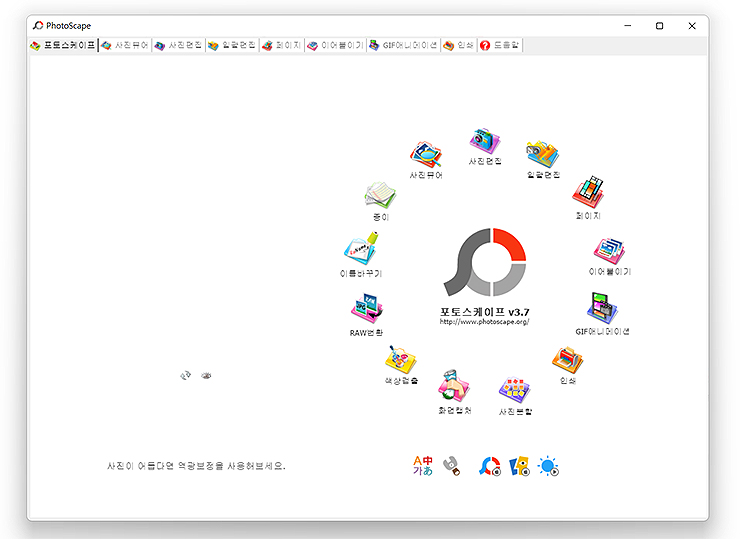Image resolution: width=740 pixels, height=539 pixels.
Task: Open the wrench settings icon at the bottom
Action: (452, 466)
